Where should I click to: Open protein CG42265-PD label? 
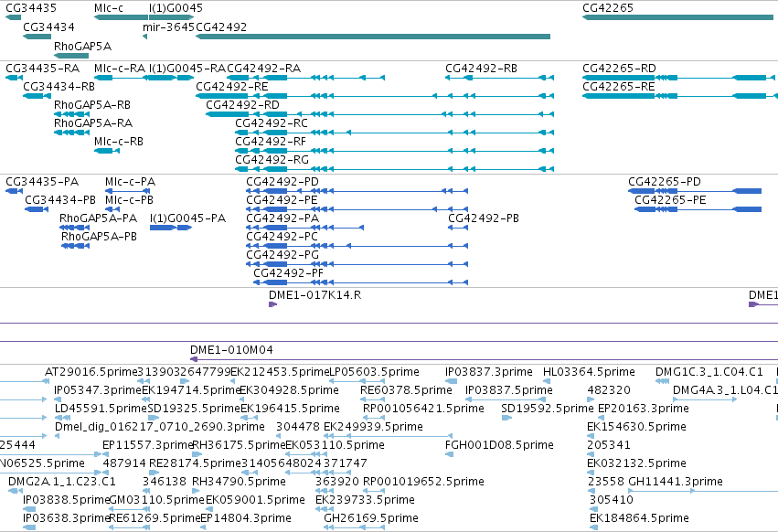coord(665,182)
